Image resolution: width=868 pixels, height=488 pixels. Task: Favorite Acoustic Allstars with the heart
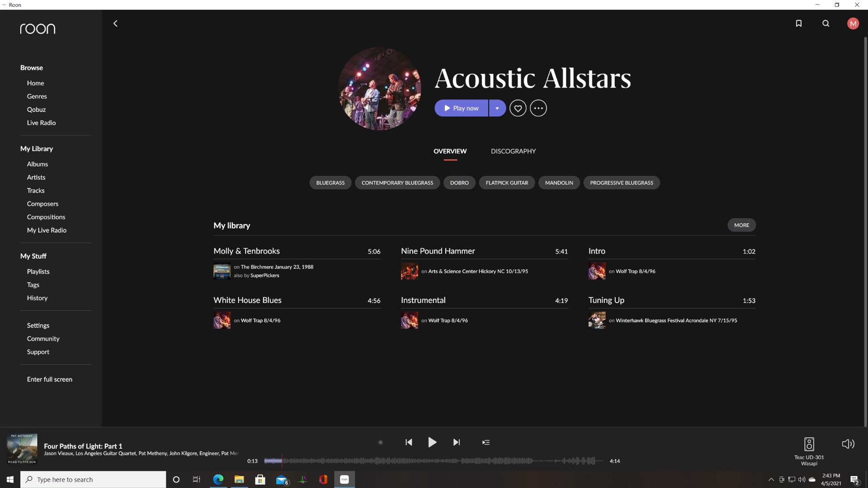click(x=518, y=108)
